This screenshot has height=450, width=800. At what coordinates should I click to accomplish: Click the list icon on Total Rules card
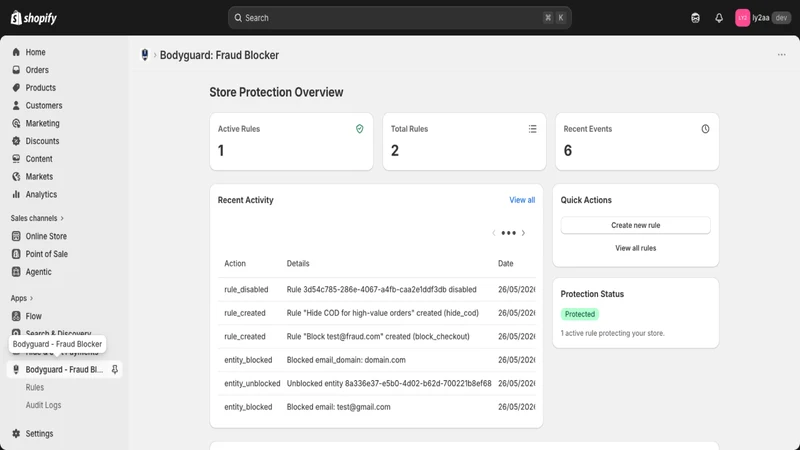click(533, 129)
